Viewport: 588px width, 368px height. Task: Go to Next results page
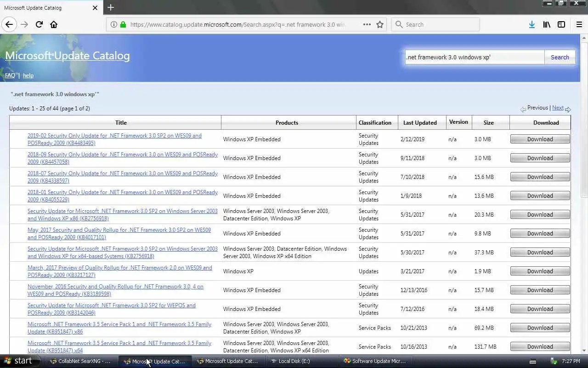pos(558,108)
